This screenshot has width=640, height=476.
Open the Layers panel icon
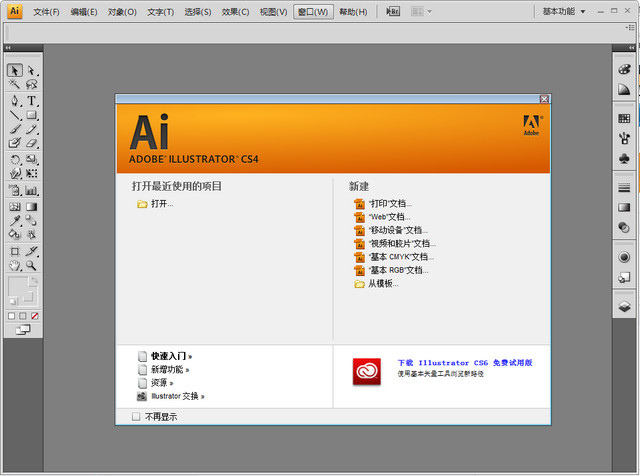click(624, 307)
